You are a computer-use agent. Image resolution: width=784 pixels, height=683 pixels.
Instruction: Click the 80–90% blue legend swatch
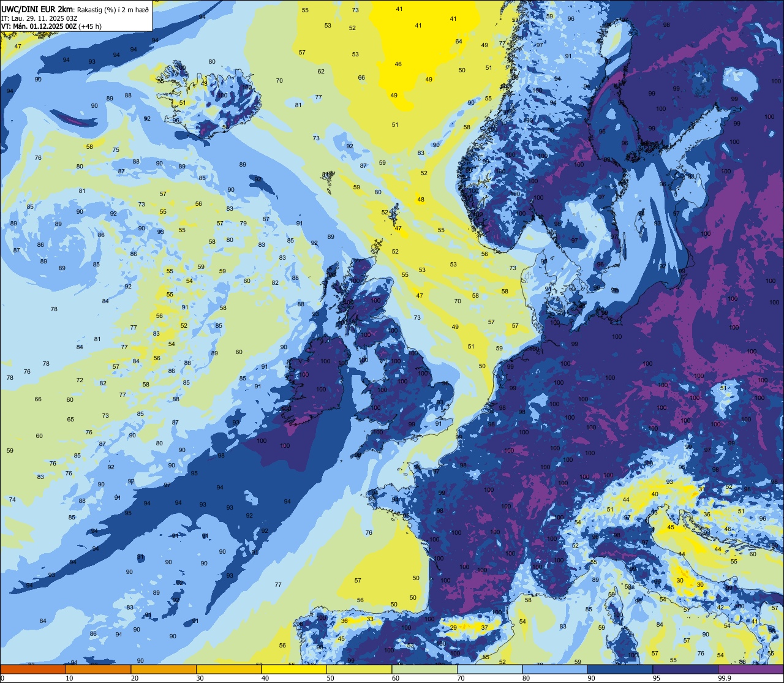(x=555, y=669)
